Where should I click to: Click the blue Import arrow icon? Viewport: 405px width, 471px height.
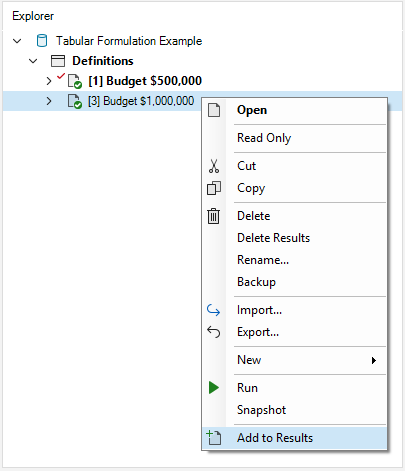214,310
